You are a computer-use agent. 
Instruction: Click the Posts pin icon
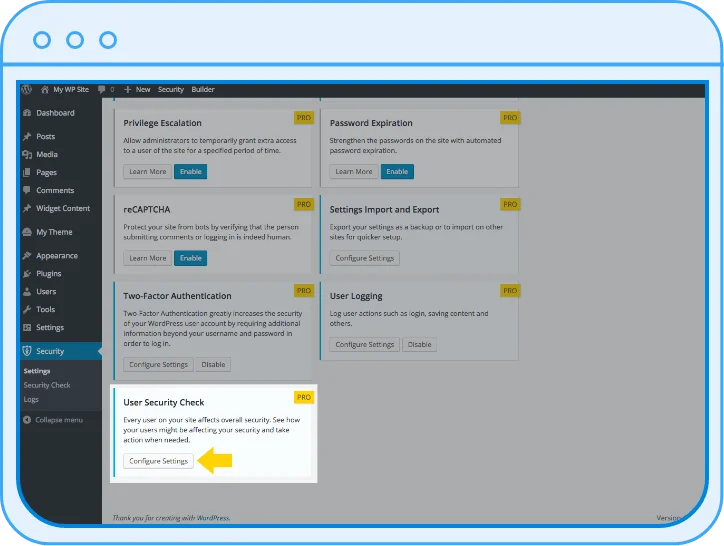(27, 136)
